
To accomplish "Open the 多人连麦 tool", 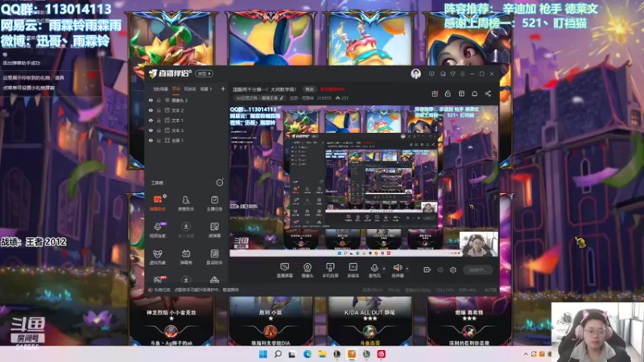I will pyautogui.click(x=186, y=230).
